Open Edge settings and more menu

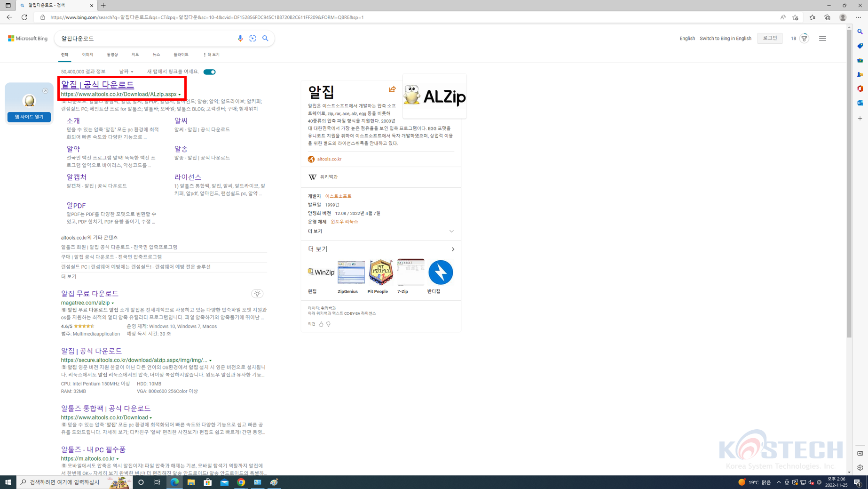pyautogui.click(x=858, y=17)
